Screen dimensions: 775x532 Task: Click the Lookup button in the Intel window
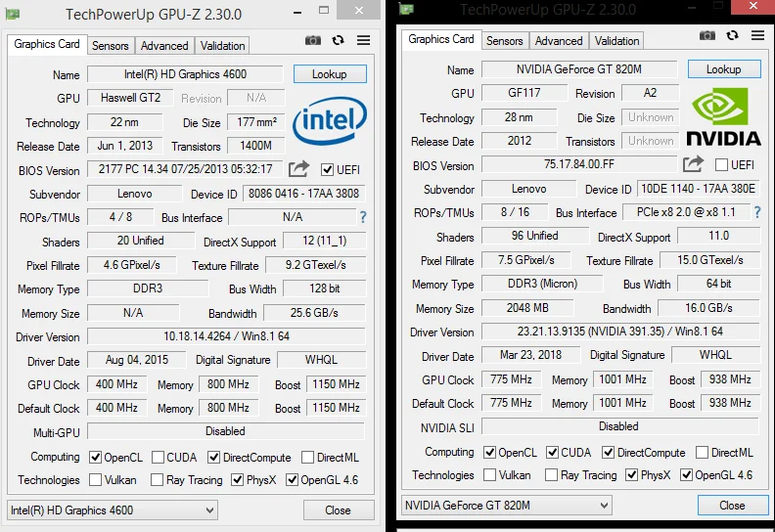coord(330,74)
